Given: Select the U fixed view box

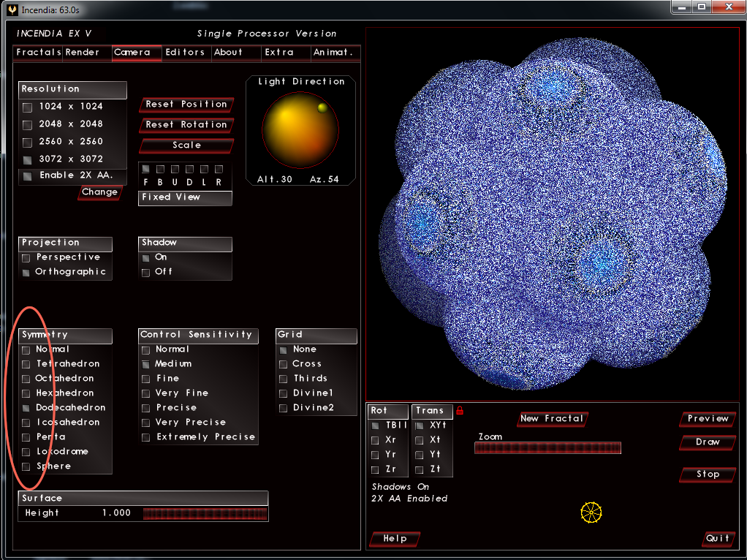Looking at the screenshot, I should 175,169.
